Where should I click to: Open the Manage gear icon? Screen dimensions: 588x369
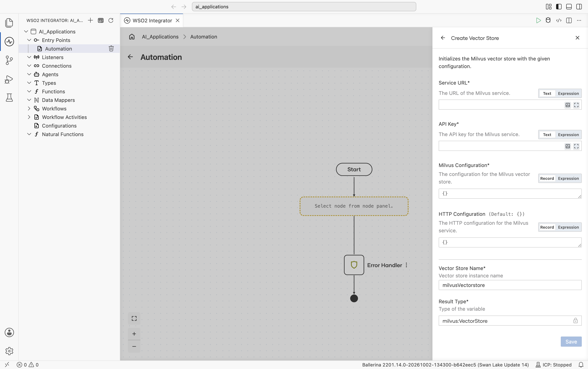[9, 351]
